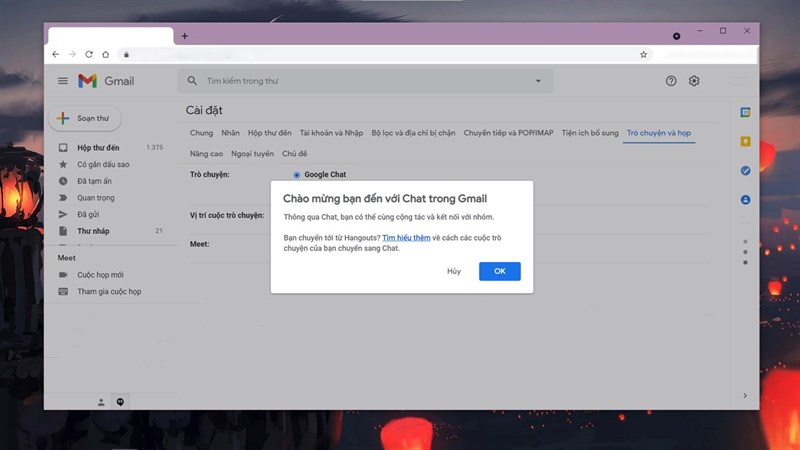
Task: Compose a new mail with Soạn thư
Action: click(85, 118)
